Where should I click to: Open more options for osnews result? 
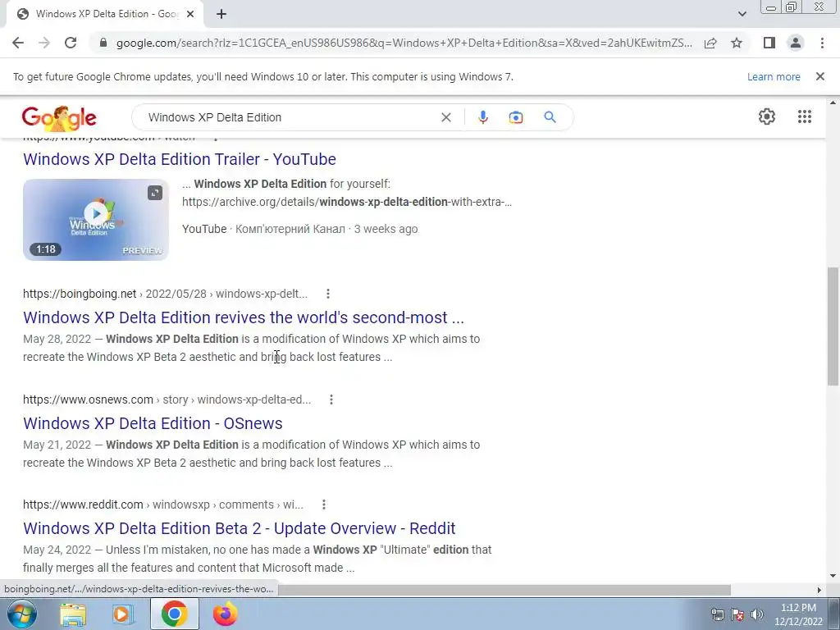(x=331, y=399)
